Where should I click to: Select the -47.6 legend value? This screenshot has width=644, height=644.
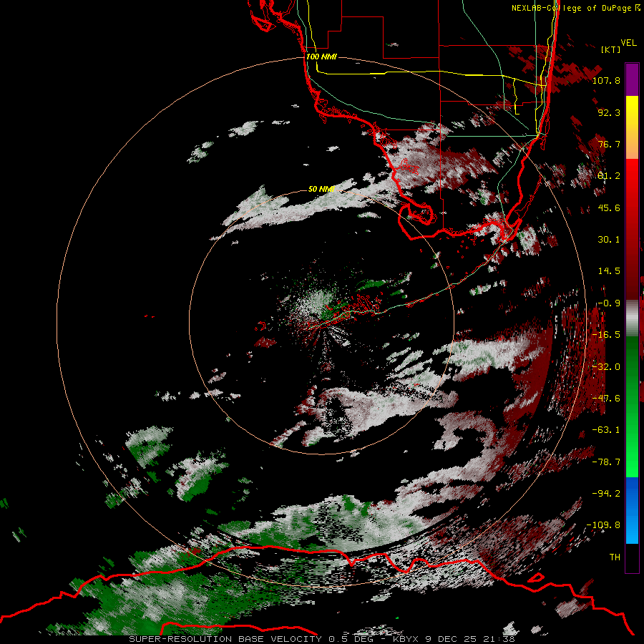[x=606, y=398]
